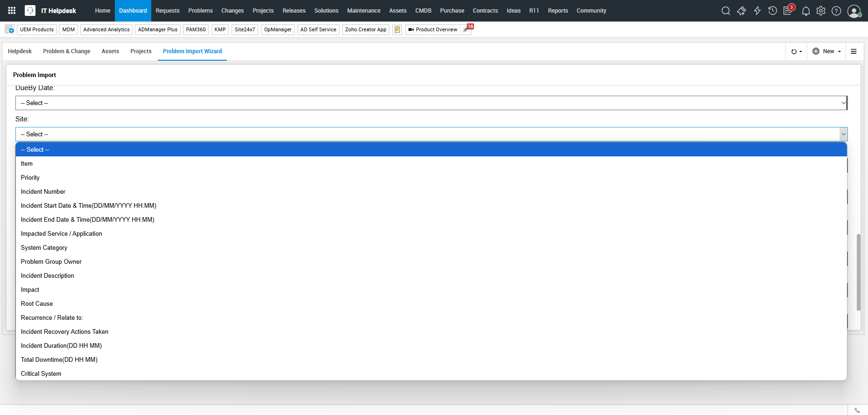868x415 pixels.
Task: Open the user profile avatar
Action: (854, 11)
